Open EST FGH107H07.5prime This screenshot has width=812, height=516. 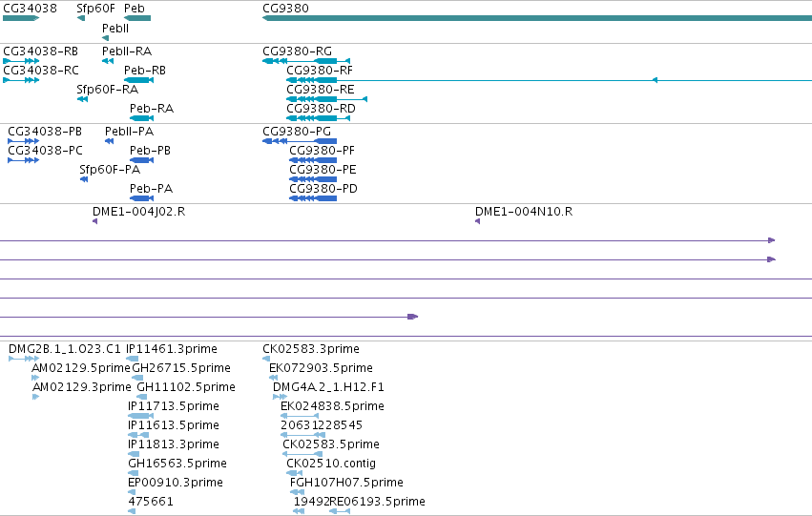(x=346, y=483)
